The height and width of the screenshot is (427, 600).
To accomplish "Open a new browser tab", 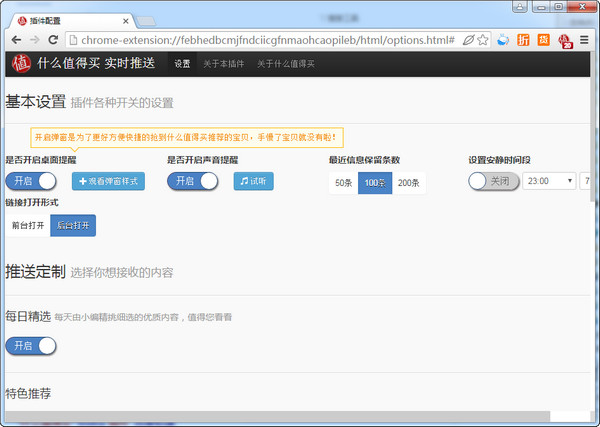I will pos(146,21).
